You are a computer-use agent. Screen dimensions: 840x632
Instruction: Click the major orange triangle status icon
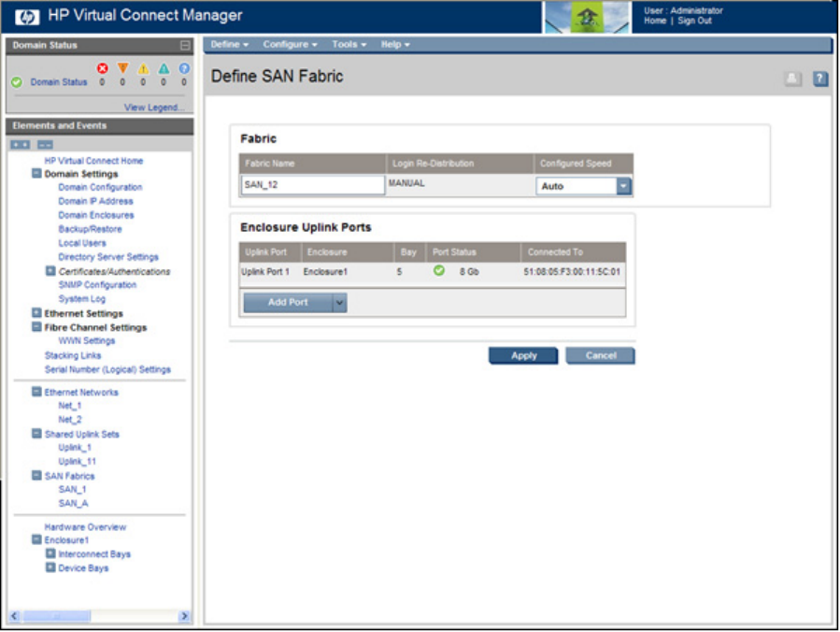[122, 68]
